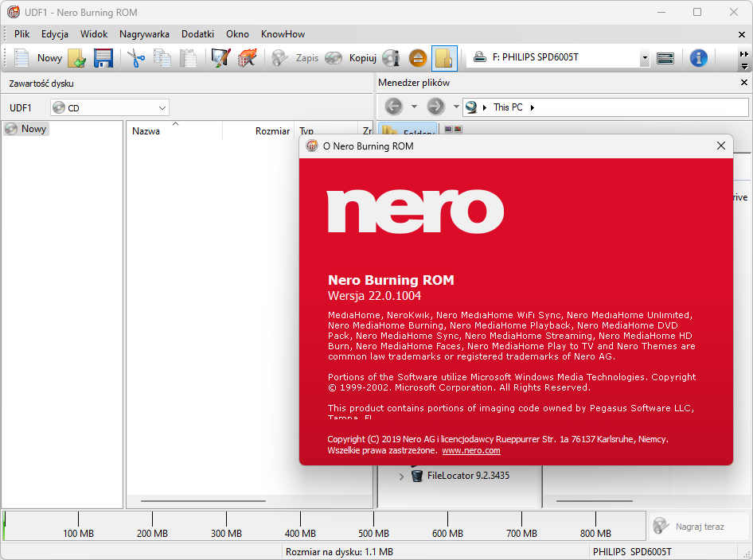The height and width of the screenshot is (560, 753).
Task: Open the back history dropdown arrow
Action: [x=414, y=107]
